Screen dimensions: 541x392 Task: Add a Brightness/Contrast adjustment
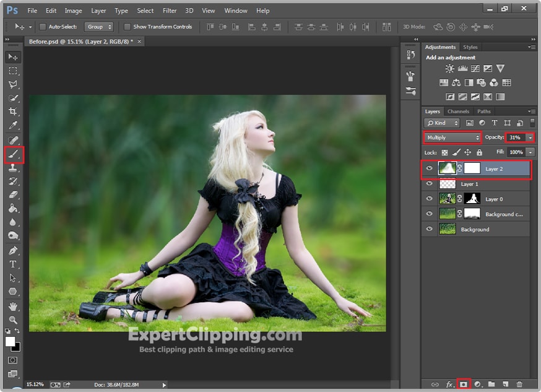[x=449, y=69]
